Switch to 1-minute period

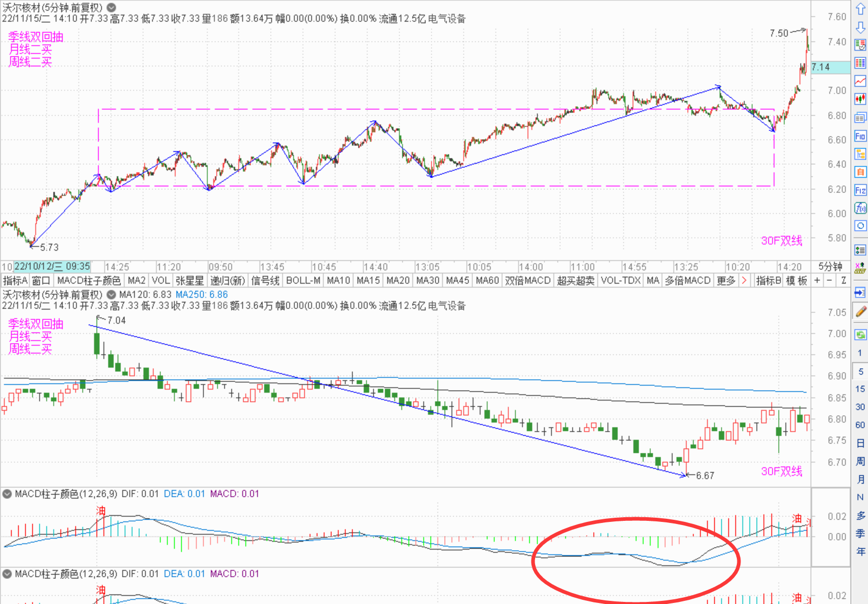(860, 353)
